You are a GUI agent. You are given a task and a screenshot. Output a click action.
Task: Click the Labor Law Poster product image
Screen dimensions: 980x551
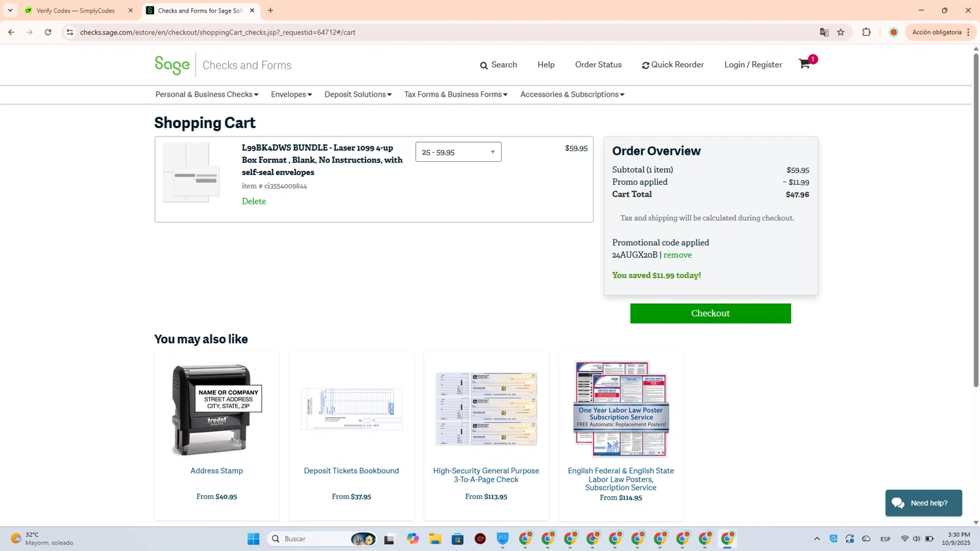point(621,409)
